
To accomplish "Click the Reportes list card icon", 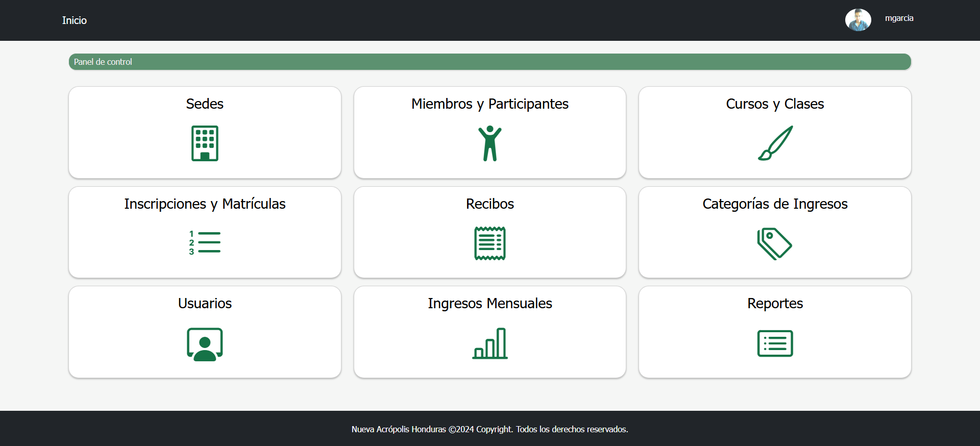I will pos(775,343).
